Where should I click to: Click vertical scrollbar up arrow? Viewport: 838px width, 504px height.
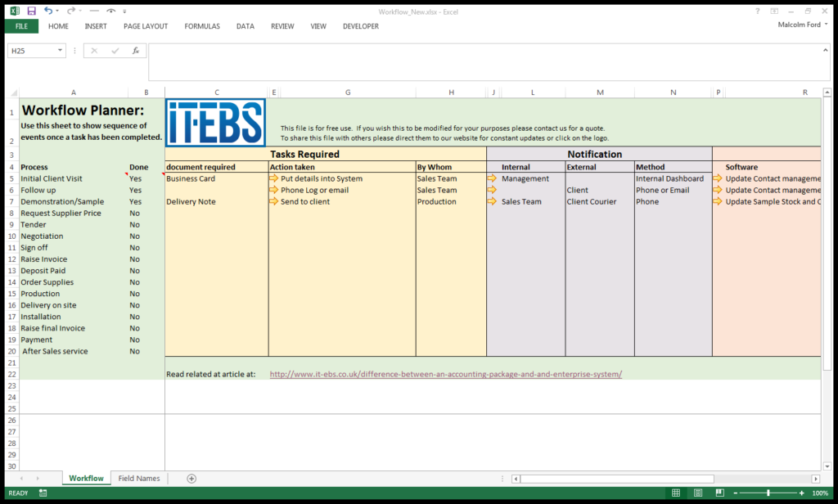(x=827, y=92)
